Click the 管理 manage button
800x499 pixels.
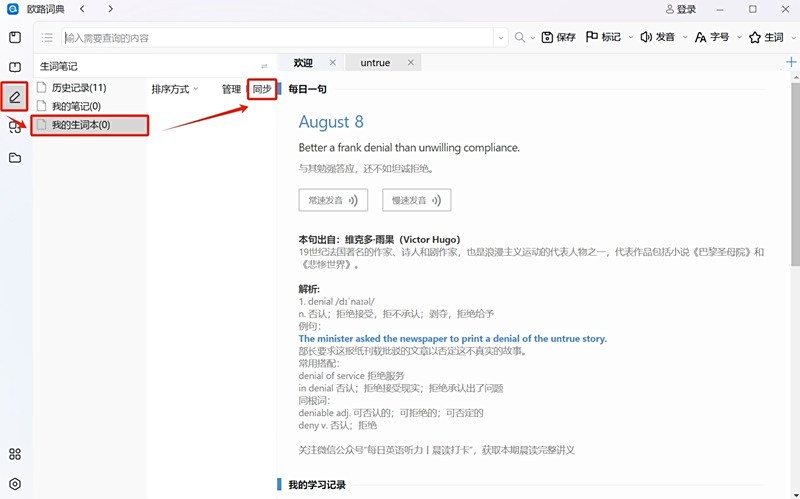(x=231, y=89)
